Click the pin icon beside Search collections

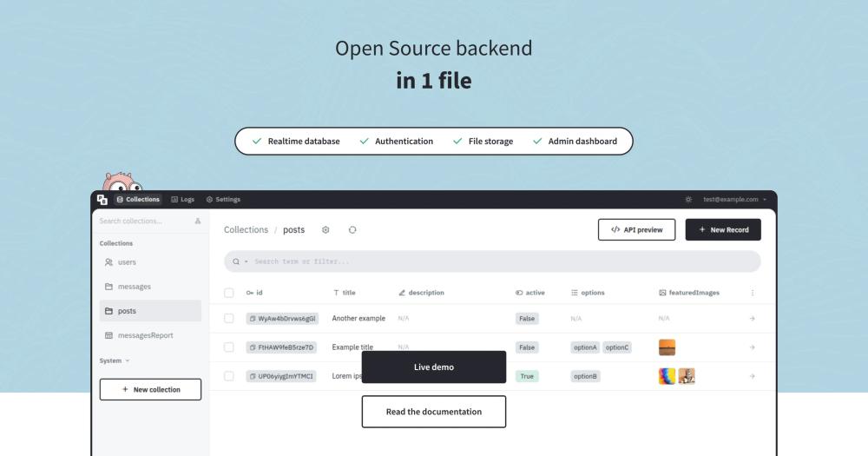[x=198, y=221]
